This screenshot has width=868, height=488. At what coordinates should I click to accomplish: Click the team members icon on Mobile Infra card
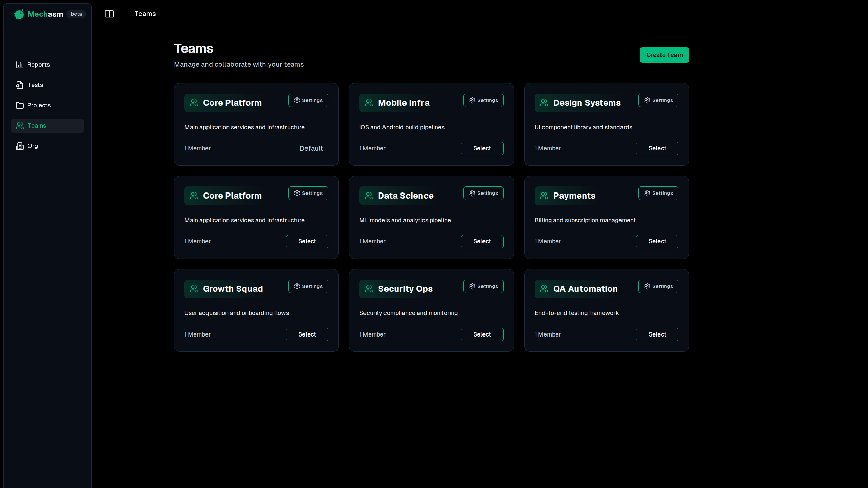click(x=369, y=103)
